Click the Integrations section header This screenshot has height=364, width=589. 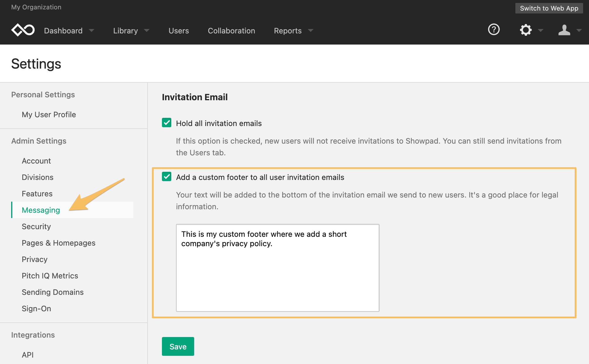tap(33, 335)
